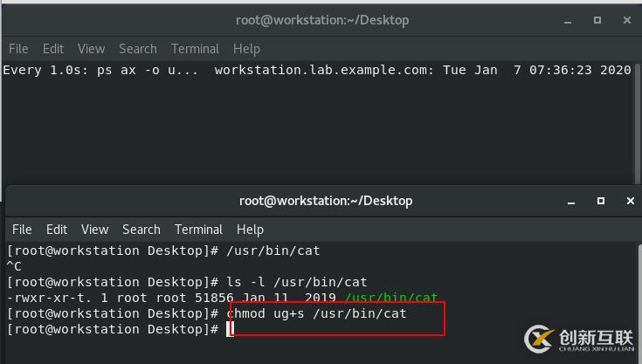Open Search menu in the front terminal
The height and width of the screenshot is (364, 642).
[x=142, y=230]
